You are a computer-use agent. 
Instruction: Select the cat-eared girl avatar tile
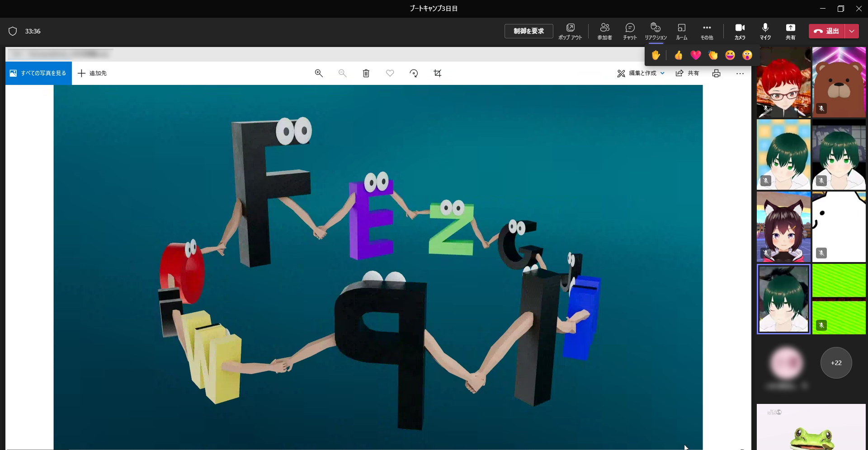[x=783, y=227]
